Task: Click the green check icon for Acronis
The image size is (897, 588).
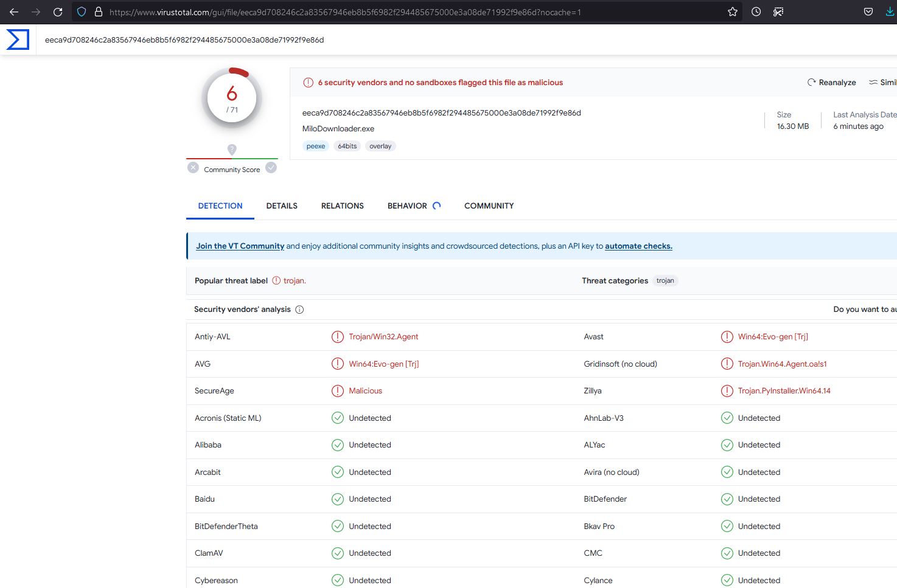Action: click(x=338, y=418)
